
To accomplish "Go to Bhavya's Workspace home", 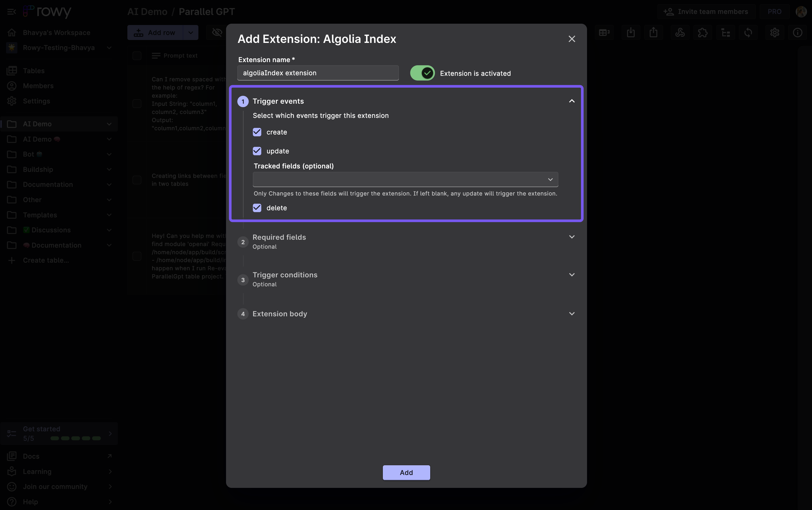I will coord(57,32).
